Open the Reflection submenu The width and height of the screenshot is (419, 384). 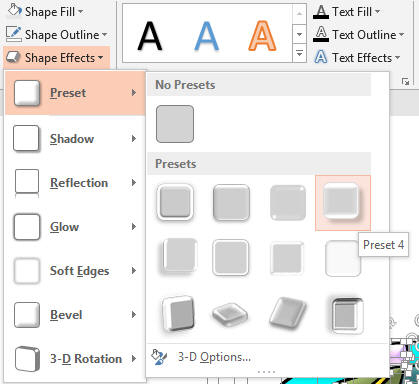pyautogui.click(x=75, y=183)
